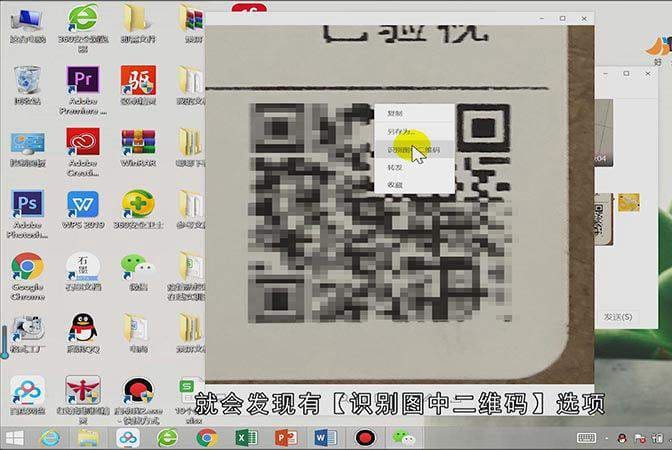This screenshot has width=672, height=450.
Task: Maximize the QR image viewer window
Action: click(563, 18)
